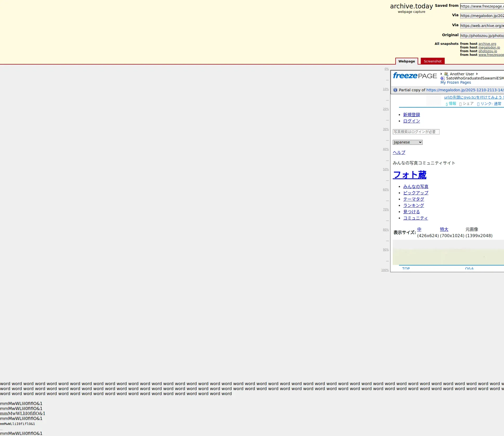Screen dimensions: 504x436
Task: Jump to the 90% page position marker
Action: point(386,250)
